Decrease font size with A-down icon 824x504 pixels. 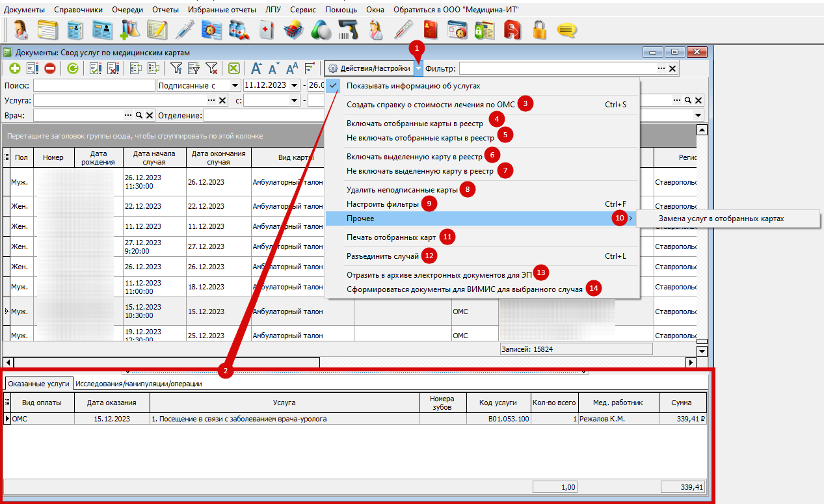[x=274, y=68]
